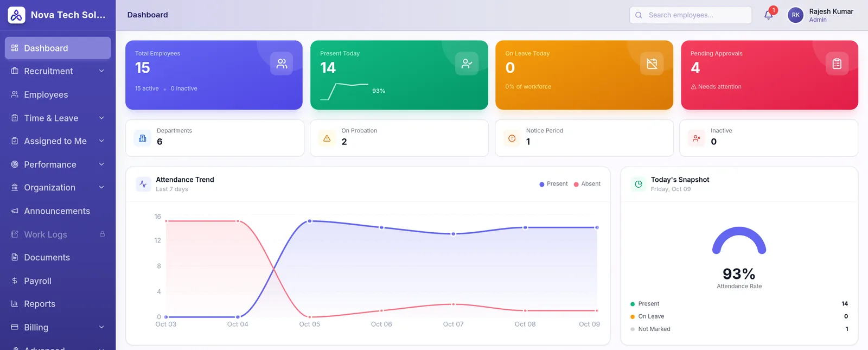Go to the Payroll page
The height and width of the screenshot is (350, 868).
click(x=58, y=281)
